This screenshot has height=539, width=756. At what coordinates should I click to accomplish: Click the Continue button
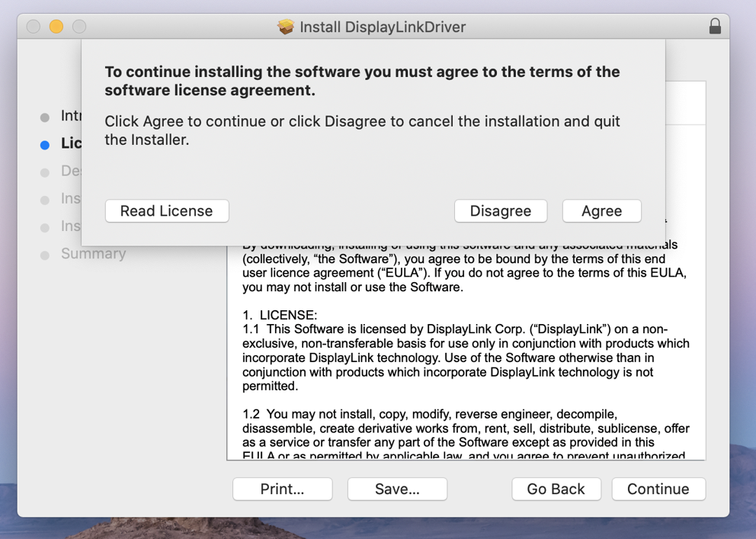coord(658,489)
